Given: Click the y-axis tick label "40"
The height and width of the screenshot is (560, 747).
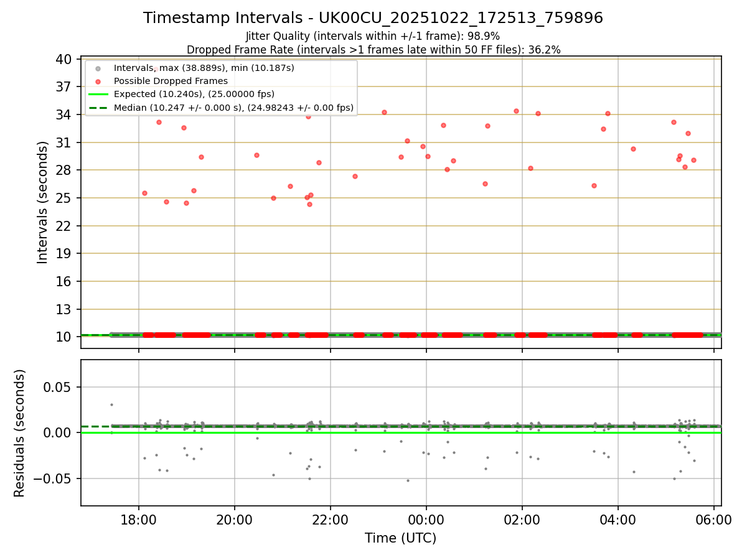Looking at the screenshot, I should point(63,59).
